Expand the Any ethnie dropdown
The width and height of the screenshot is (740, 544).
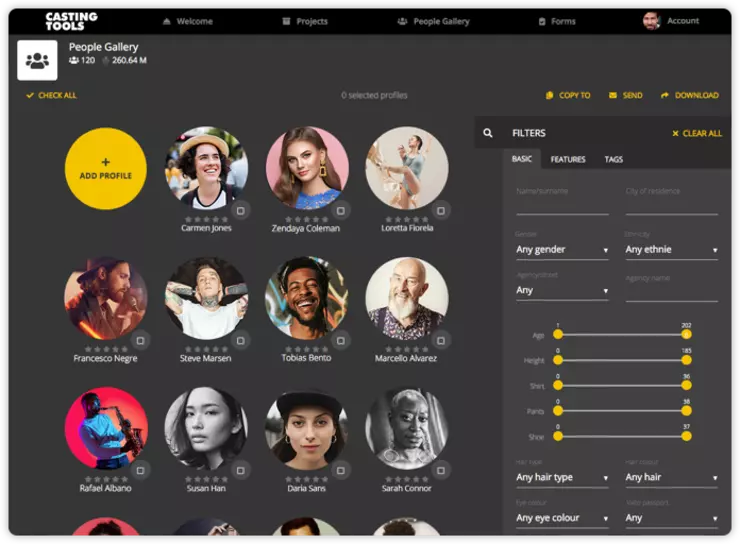coord(671,250)
